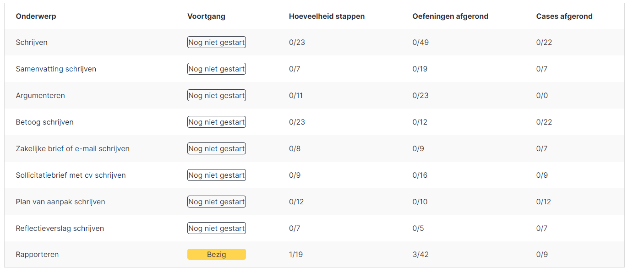644x273 pixels.
Task: Select Sollicitatiebrief met cv schrijven
Action: (x=71, y=175)
